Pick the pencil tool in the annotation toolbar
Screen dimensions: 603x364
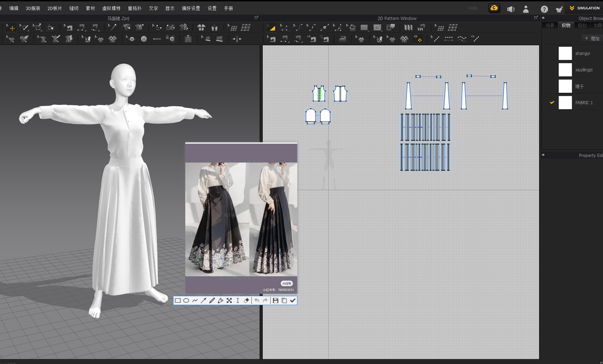tap(212, 300)
